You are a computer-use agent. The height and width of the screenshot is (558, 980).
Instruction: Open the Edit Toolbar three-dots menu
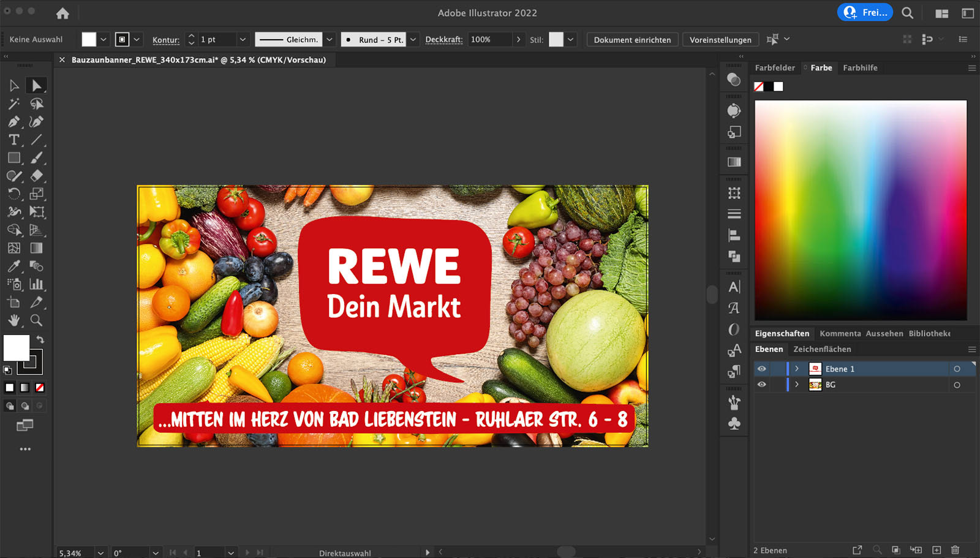(x=25, y=449)
